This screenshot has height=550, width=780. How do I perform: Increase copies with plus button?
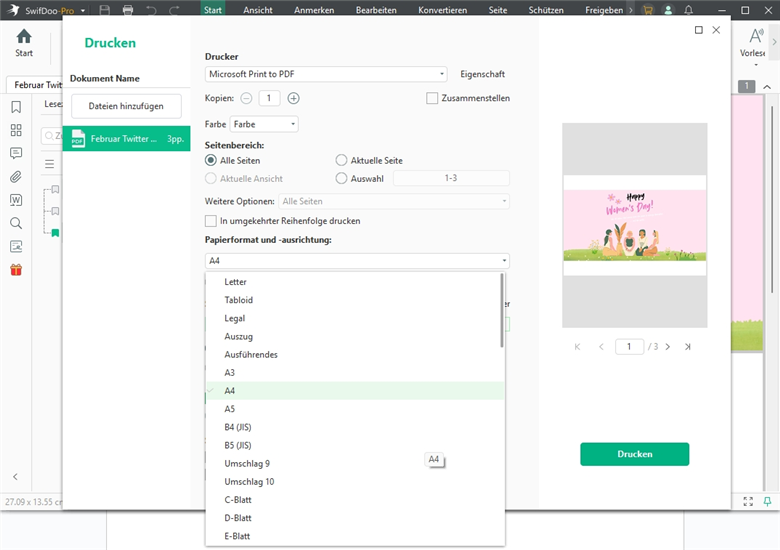(293, 98)
